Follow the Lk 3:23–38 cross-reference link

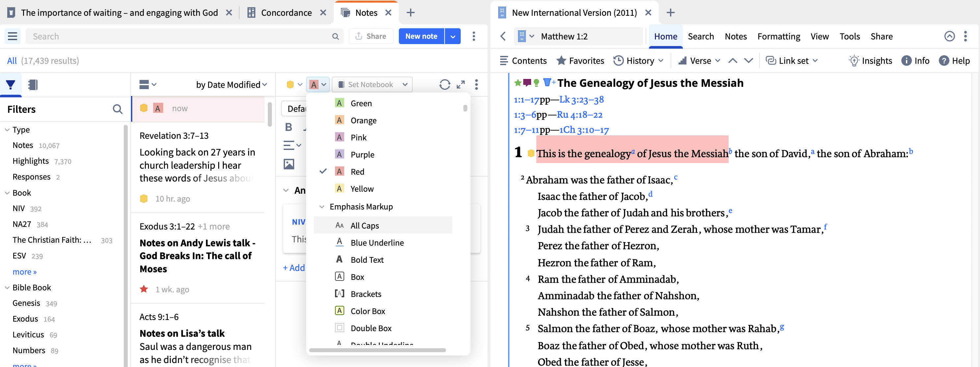pos(581,100)
